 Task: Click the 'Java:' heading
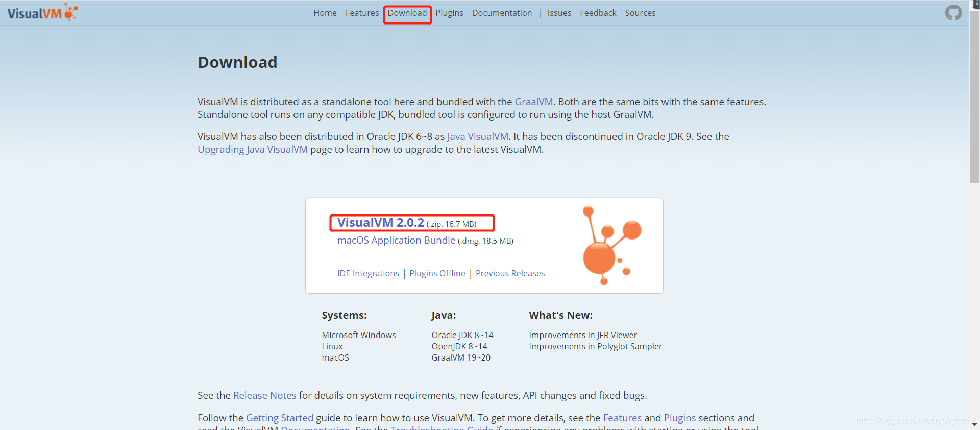(444, 315)
